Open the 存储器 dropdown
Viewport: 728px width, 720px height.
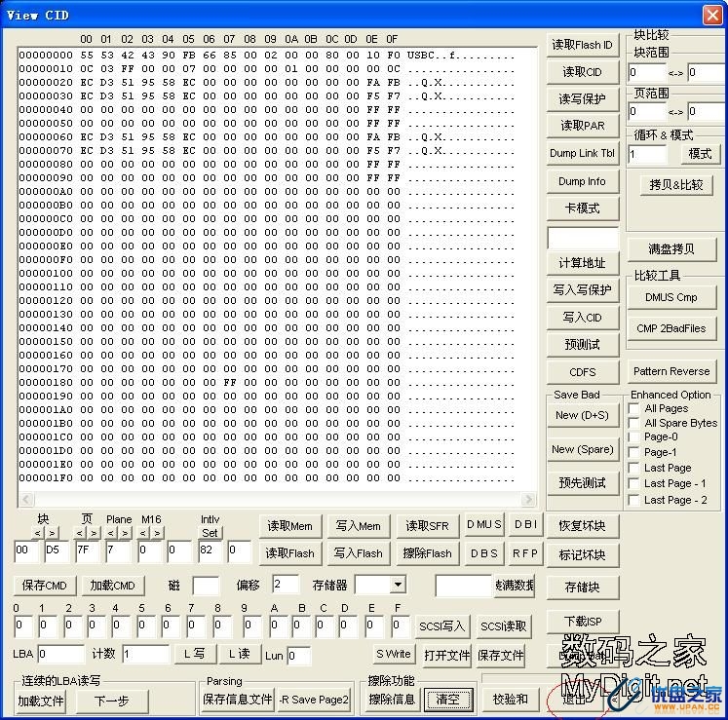click(x=398, y=585)
